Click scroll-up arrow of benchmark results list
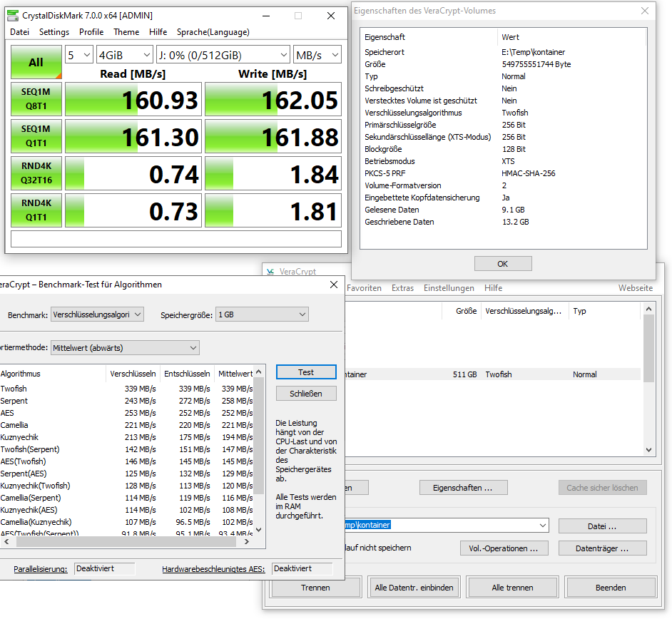 (259, 372)
